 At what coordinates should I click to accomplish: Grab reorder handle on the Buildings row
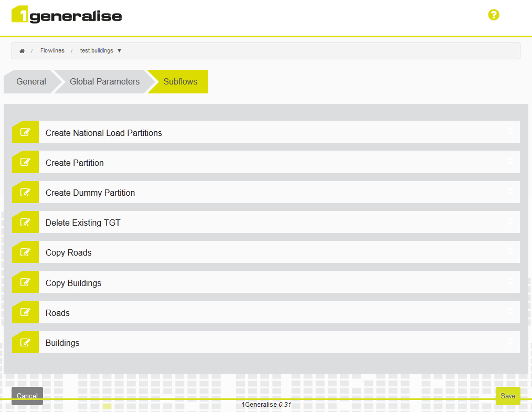[x=510, y=341]
